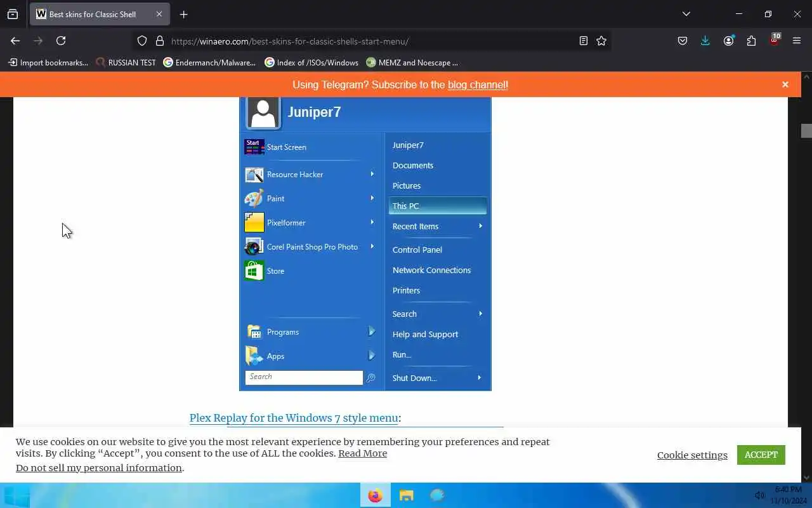The image size is (812, 508).
Task: Open File Explorer from the taskbar
Action: pos(406,495)
